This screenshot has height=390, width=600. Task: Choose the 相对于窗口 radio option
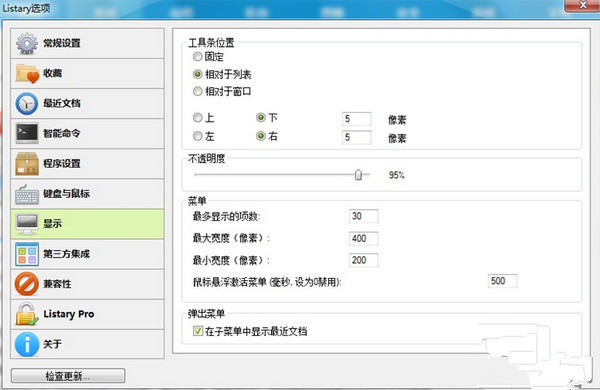[197, 91]
